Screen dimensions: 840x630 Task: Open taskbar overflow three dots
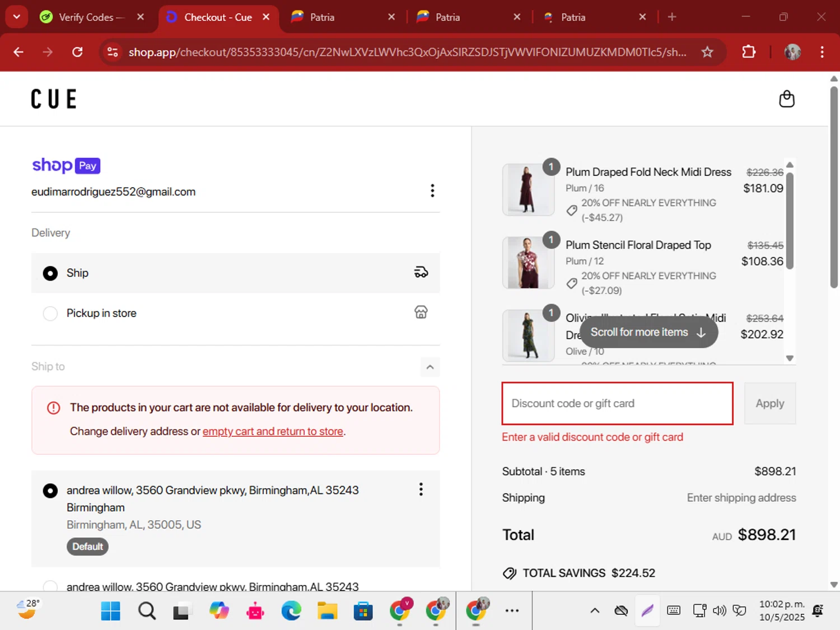(x=512, y=611)
